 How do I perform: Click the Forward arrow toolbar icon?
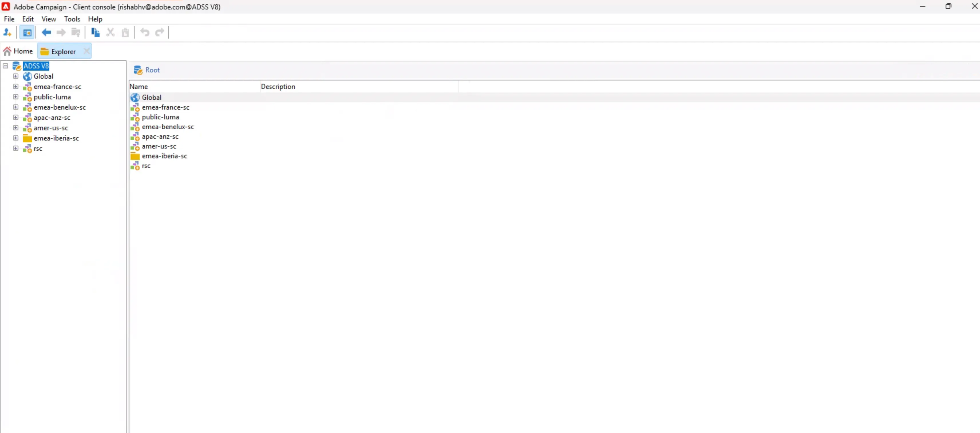[x=61, y=32]
